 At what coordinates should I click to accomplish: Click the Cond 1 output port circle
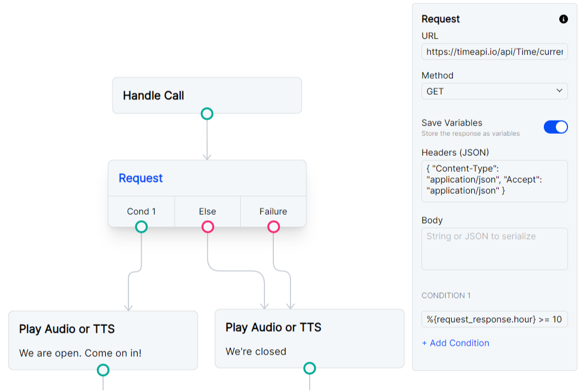(142, 226)
